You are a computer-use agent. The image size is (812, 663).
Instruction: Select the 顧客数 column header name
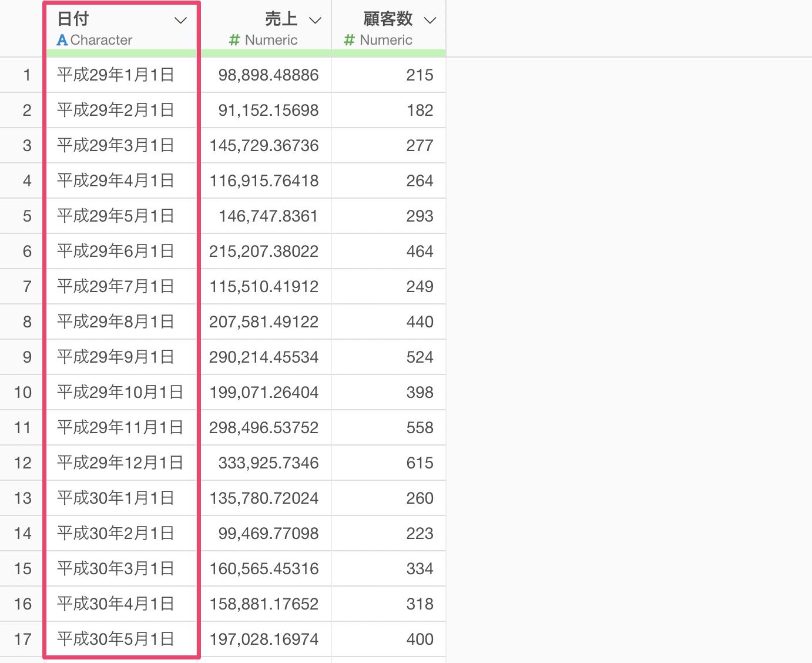(x=388, y=19)
